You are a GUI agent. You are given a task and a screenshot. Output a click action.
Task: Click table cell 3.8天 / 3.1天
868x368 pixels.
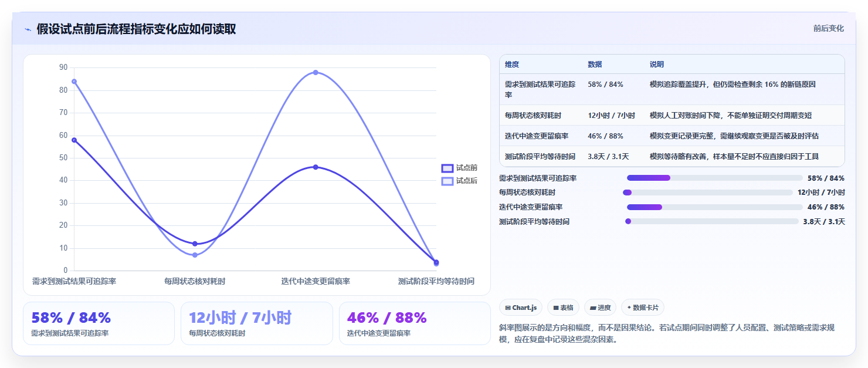[608, 157]
